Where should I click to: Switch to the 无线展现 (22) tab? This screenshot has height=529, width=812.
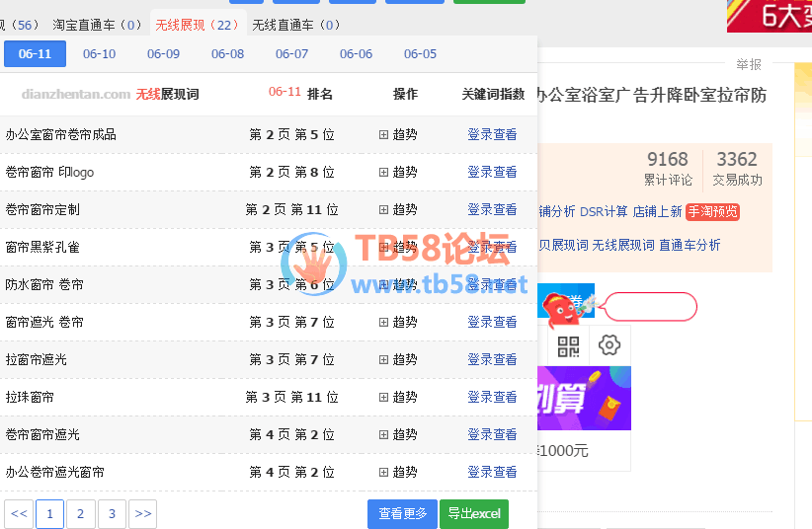pyautogui.click(x=197, y=25)
